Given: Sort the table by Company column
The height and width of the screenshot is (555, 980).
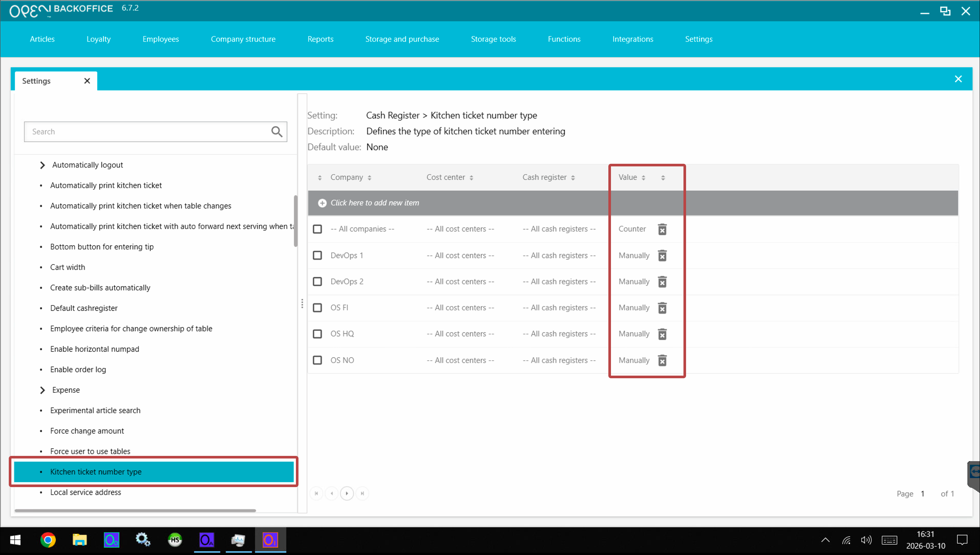Looking at the screenshot, I should (x=346, y=177).
